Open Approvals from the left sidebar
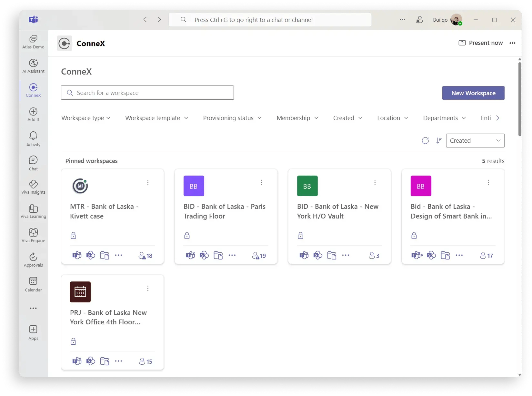The image size is (532, 396). click(x=33, y=260)
